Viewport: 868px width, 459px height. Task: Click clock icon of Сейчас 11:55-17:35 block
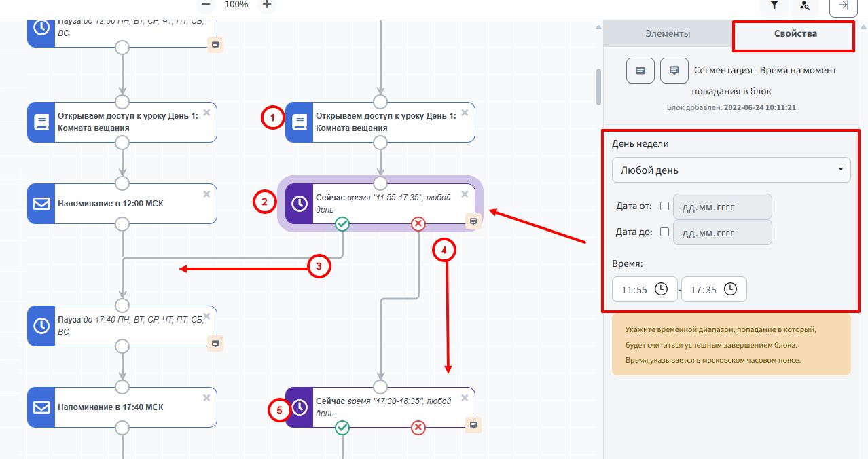(300, 204)
